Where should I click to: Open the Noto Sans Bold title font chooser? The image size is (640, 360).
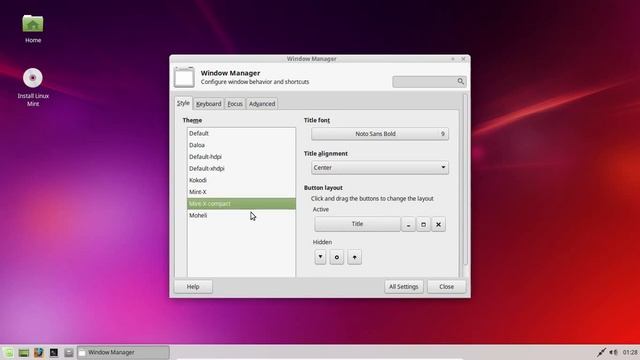click(x=380, y=134)
